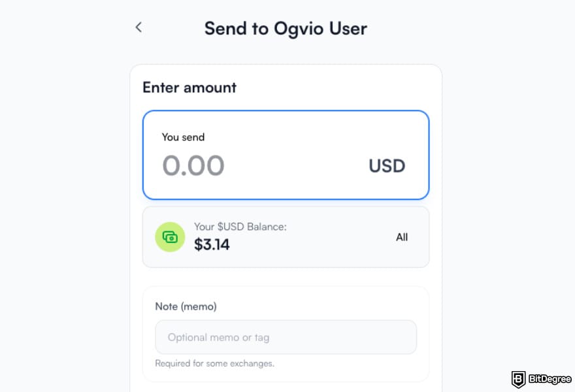Image resolution: width=575 pixels, height=392 pixels.
Task: Navigate back using the chevron arrow
Action: coord(138,27)
